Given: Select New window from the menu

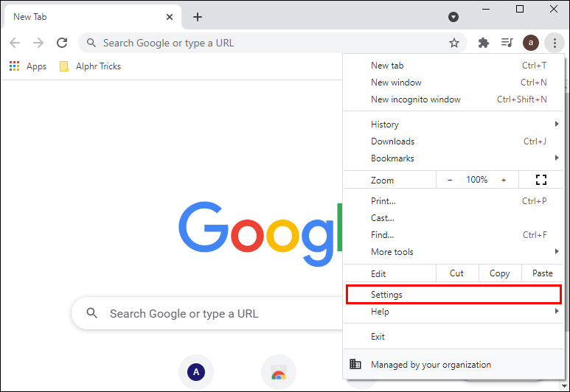Looking at the screenshot, I should pyautogui.click(x=453, y=83).
